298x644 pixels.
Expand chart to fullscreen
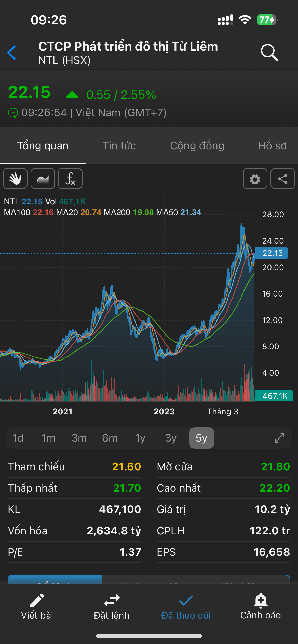pyautogui.click(x=279, y=438)
